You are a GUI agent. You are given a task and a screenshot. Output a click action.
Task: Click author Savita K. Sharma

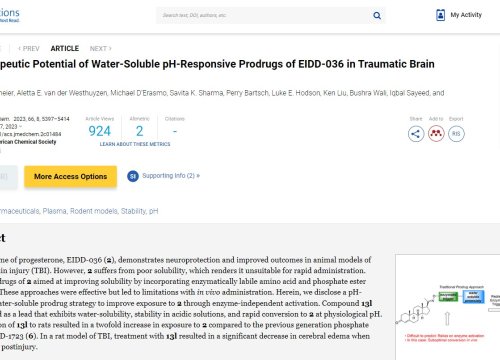pyautogui.click(x=196, y=93)
